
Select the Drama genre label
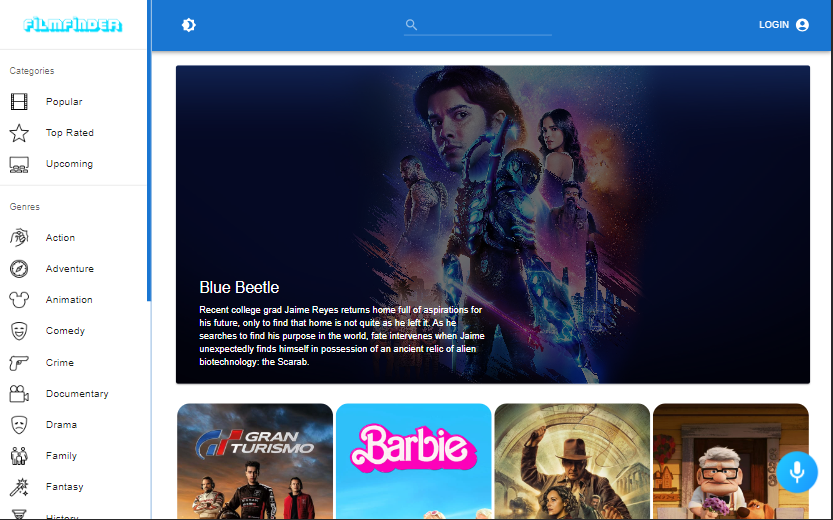coord(61,424)
